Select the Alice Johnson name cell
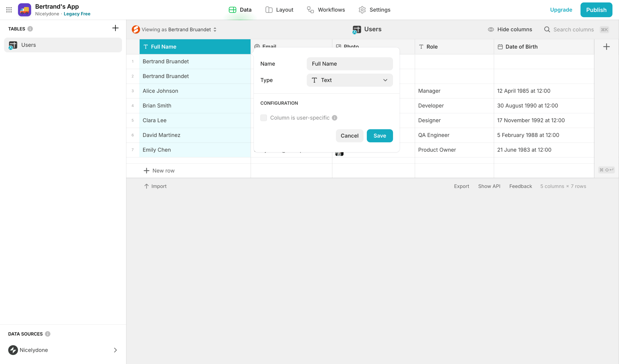This screenshot has height=364, width=619. coord(195,91)
